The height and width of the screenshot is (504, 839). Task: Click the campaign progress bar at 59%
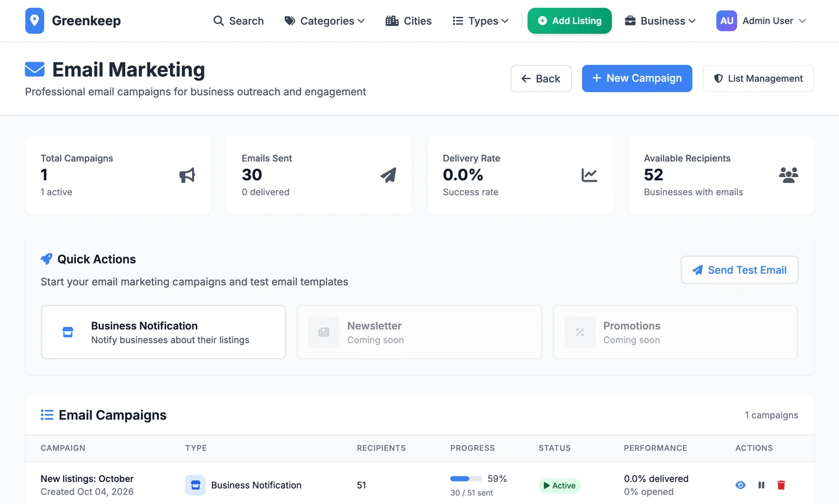(466, 479)
